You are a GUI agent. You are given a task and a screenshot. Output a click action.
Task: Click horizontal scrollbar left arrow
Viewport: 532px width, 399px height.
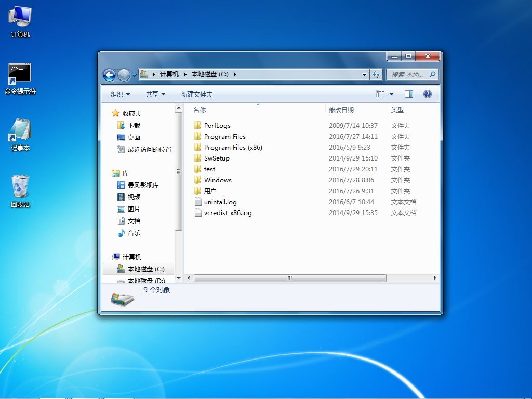point(189,278)
